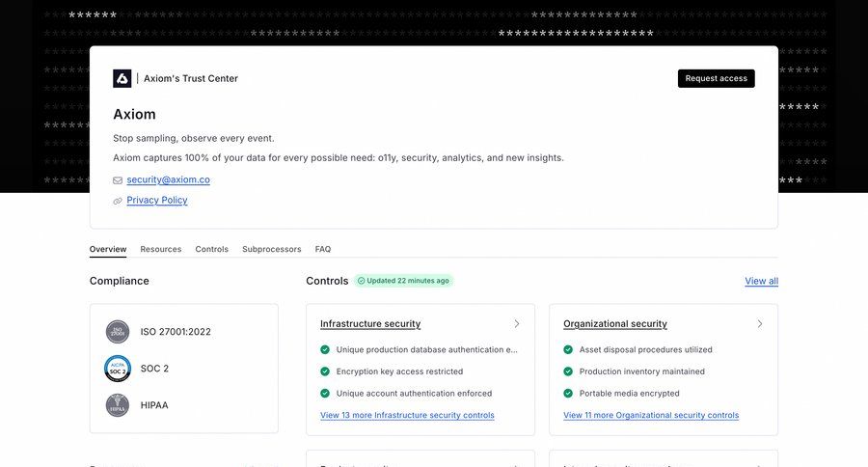Open the ISO 27001:2022 badge icon

point(118,332)
